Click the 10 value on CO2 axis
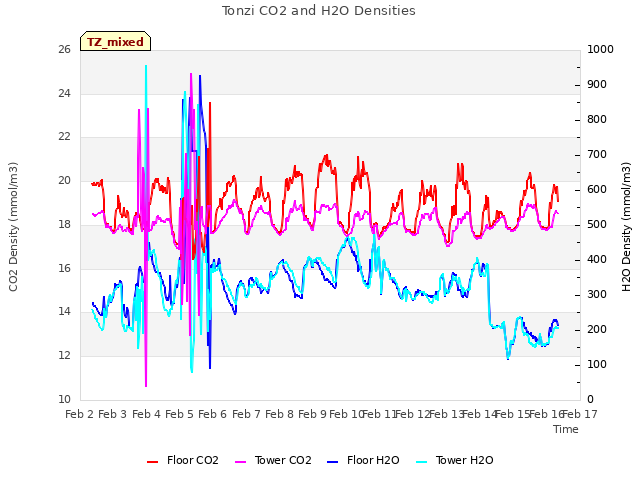Screen dimensions: 640x480 pos(64,400)
